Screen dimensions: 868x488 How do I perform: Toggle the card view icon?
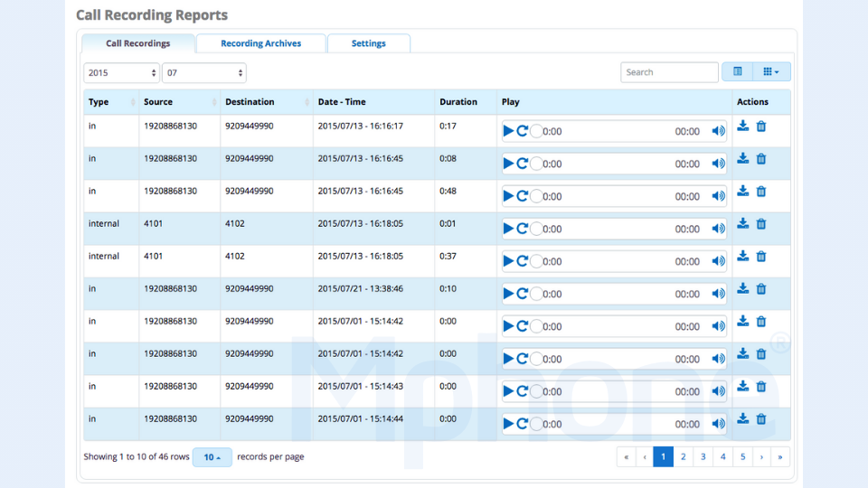click(x=738, y=72)
